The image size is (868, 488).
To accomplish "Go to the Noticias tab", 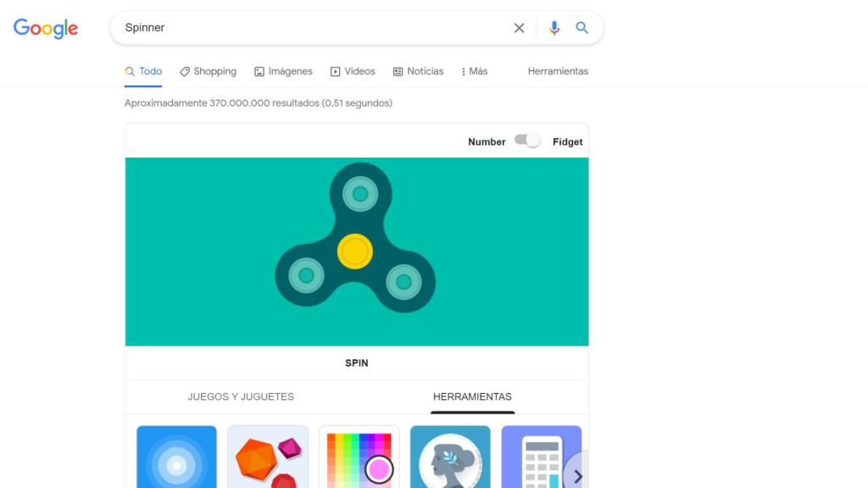I will point(418,71).
